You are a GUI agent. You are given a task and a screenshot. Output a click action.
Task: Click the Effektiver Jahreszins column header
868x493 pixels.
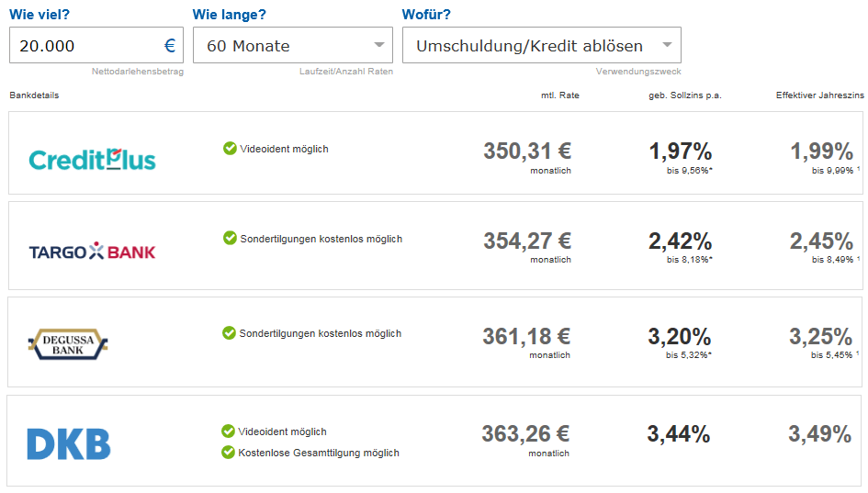(x=819, y=95)
